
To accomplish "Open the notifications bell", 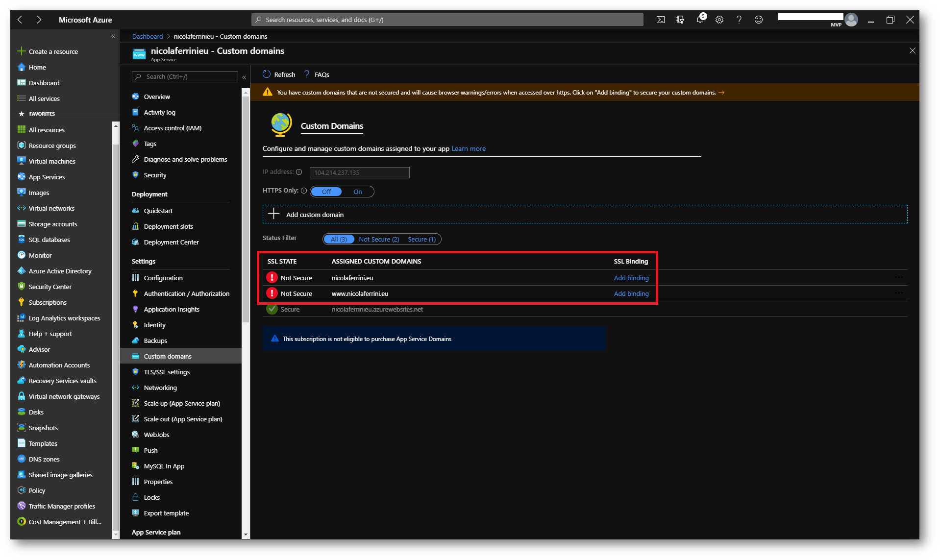I will pyautogui.click(x=700, y=20).
